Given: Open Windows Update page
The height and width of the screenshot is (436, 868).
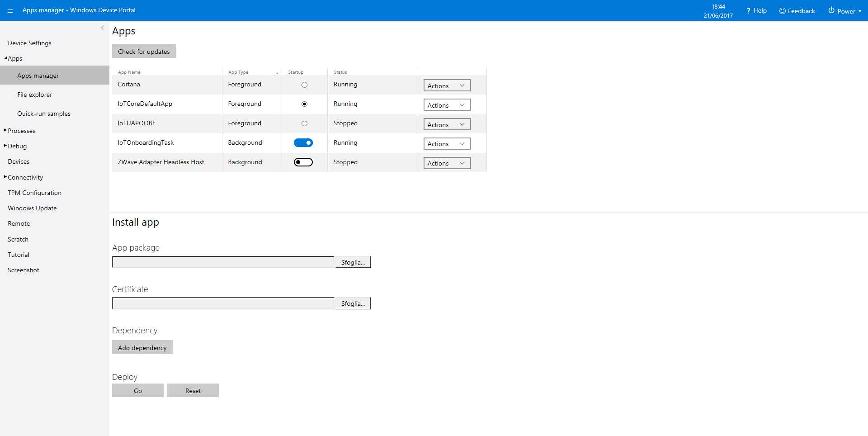Looking at the screenshot, I should 32,208.
